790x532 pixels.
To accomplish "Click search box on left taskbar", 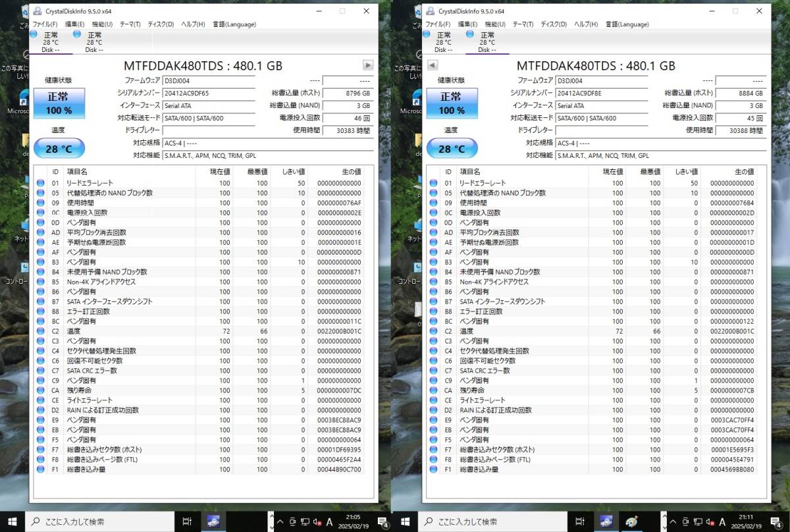I will (x=99, y=521).
